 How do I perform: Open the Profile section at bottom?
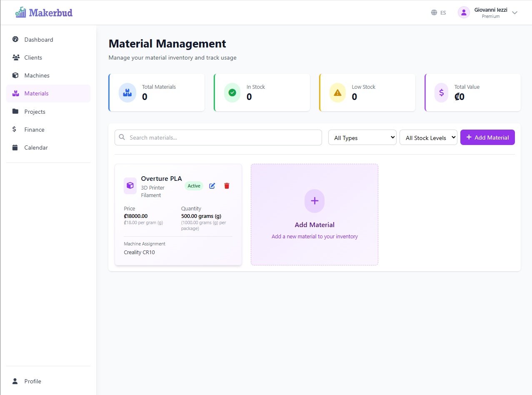[15, 381]
